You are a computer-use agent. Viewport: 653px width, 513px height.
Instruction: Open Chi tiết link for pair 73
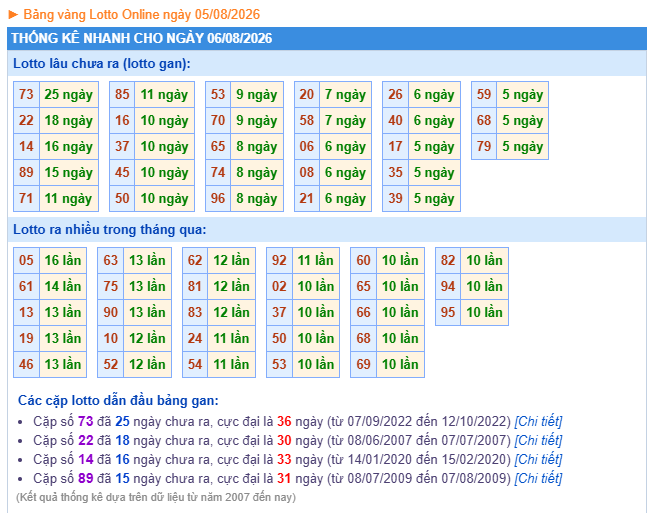[x=538, y=421]
